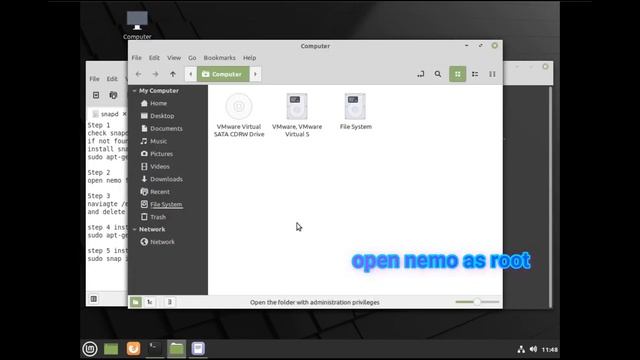Open the File menu in Computer window

pyautogui.click(x=136, y=58)
